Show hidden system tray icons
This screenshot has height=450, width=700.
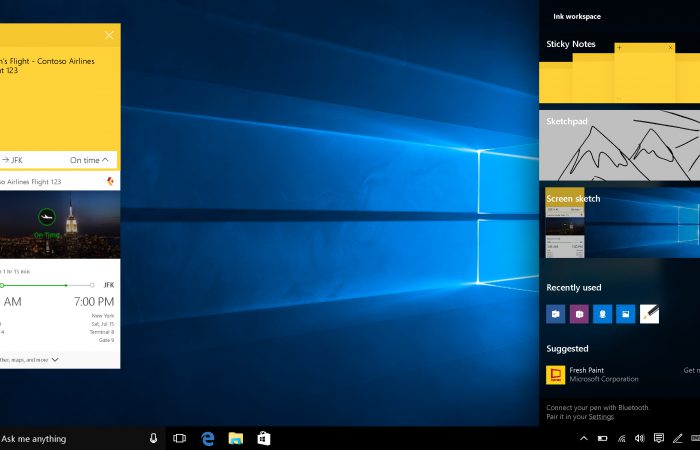(583, 438)
